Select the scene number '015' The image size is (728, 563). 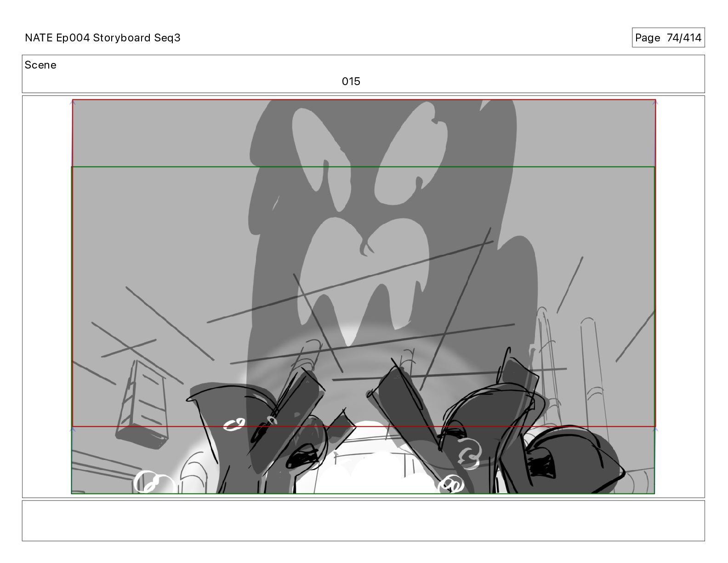coord(351,81)
